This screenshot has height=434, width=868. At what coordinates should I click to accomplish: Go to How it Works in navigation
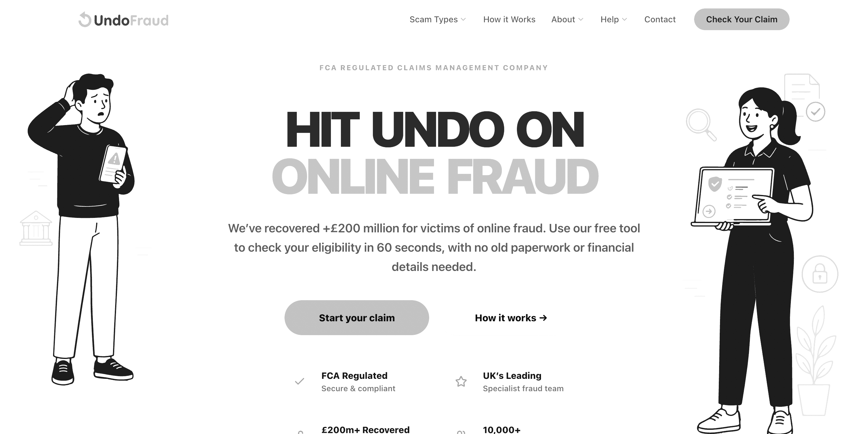(x=509, y=20)
